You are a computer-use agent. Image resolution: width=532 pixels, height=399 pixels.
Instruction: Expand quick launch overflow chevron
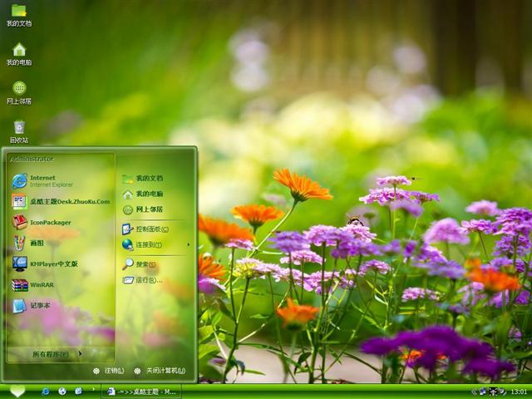coord(92,389)
